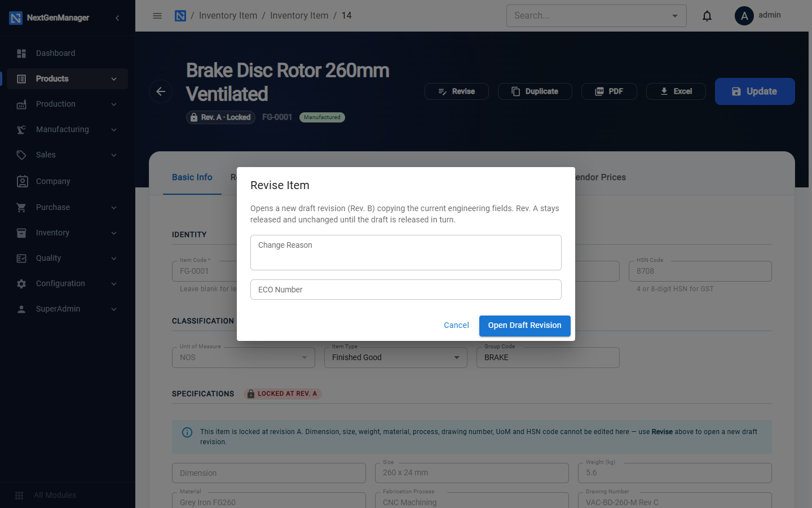Export item as PDF
This screenshot has width=812, height=508.
(x=609, y=91)
